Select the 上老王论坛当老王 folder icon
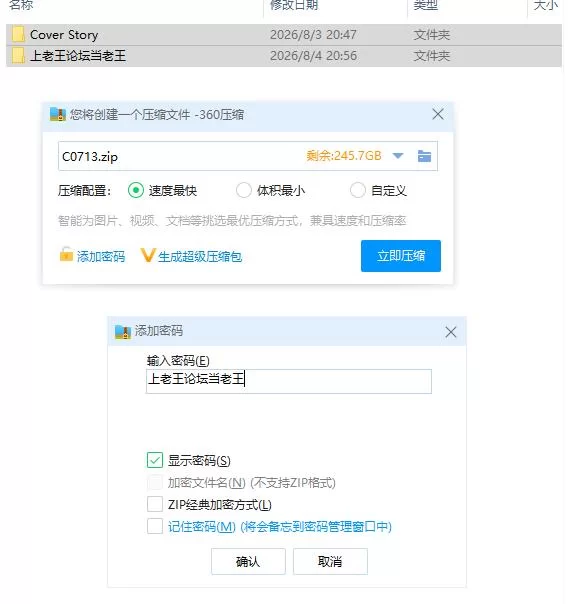The height and width of the screenshot is (604, 575). point(18,55)
